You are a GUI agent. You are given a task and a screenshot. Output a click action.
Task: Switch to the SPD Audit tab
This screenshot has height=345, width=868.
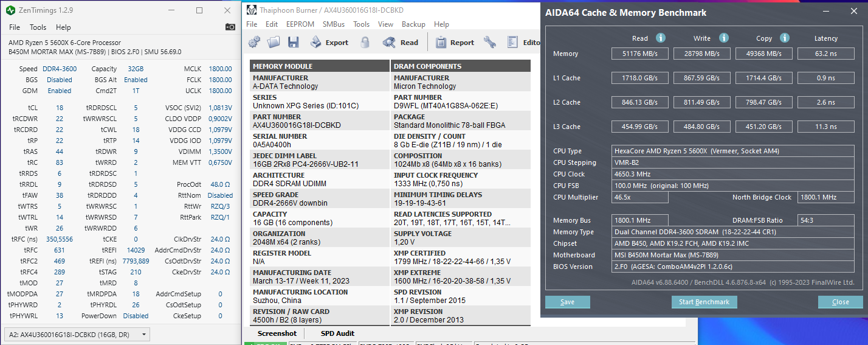(337, 333)
